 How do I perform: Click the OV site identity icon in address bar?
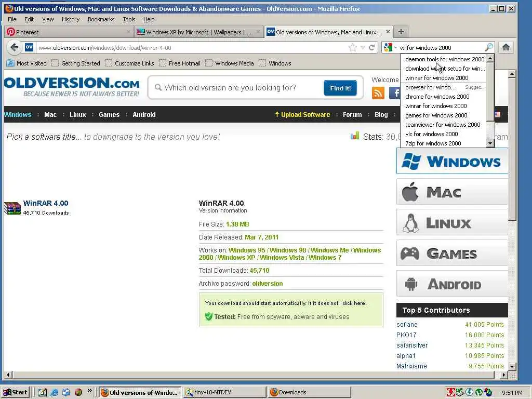coord(29,47)
